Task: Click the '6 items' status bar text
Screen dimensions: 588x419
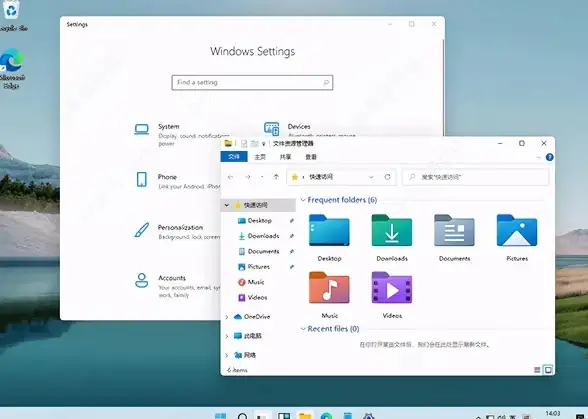Action: tap(237, 370)
